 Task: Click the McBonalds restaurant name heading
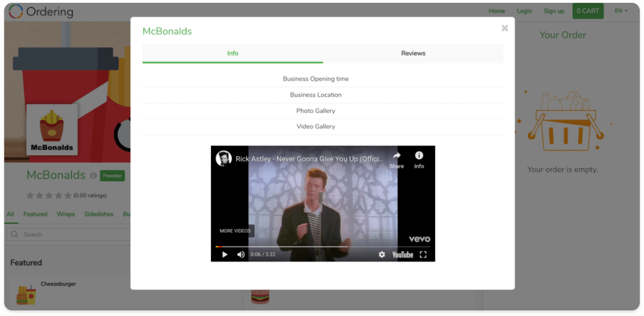coord(56,175)
